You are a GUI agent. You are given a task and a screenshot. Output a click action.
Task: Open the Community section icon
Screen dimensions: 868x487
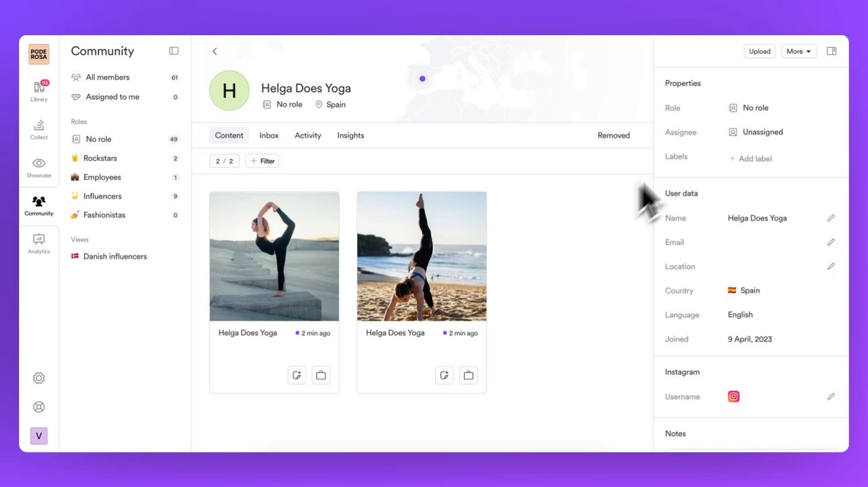39,206
